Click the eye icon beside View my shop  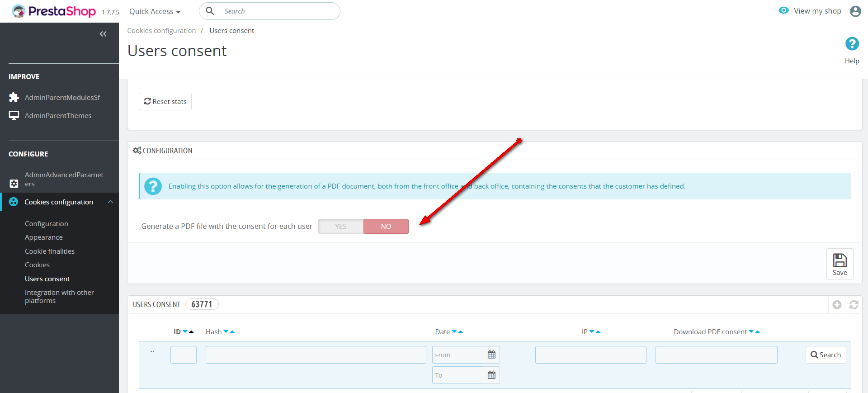click(783, 10)
